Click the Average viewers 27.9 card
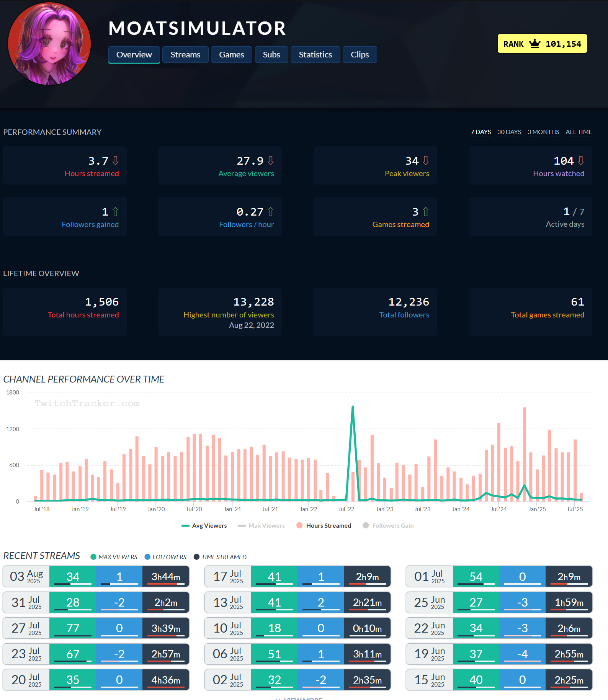 (220, 165)
